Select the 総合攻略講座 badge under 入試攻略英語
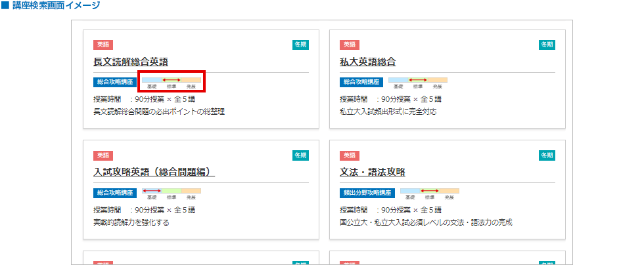The height and width of the screenshot is (265, 644). tap(115, 194)
